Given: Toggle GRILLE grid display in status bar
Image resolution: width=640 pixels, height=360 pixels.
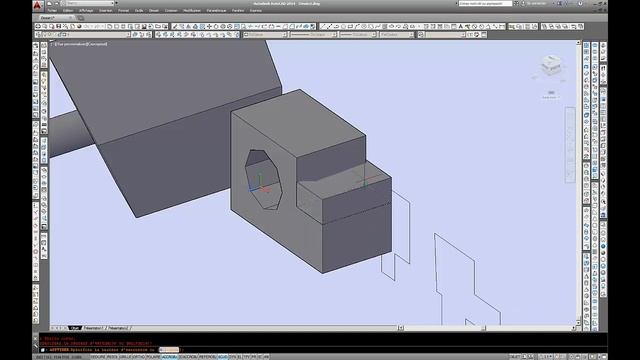Looking at the screenshot, I should tap(125, 357).
